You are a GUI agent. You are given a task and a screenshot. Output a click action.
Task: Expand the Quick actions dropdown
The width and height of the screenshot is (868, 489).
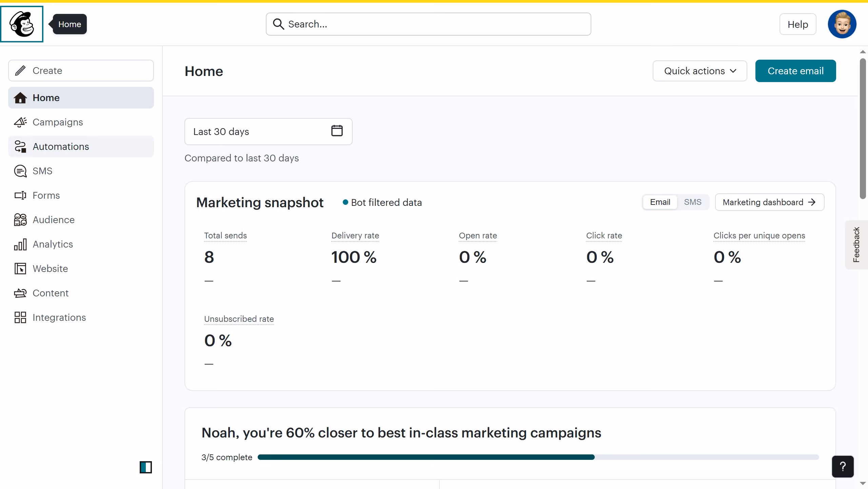point(700,71)
